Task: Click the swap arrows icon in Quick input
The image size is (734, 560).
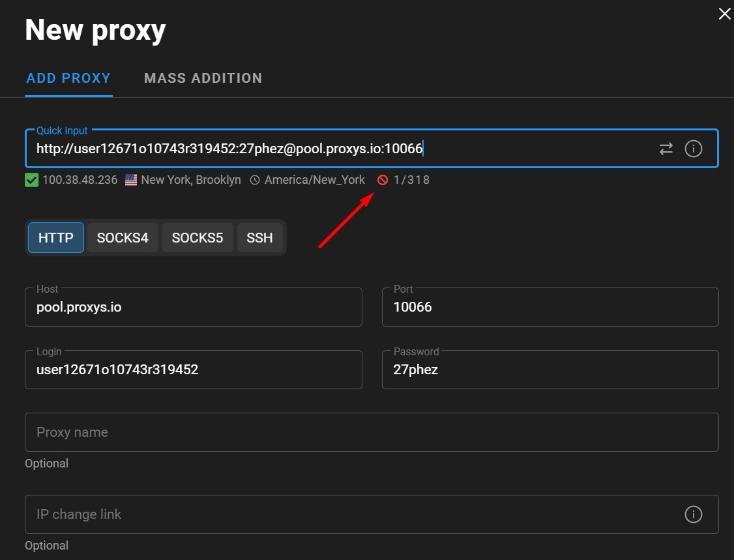Action: [666, 149]
